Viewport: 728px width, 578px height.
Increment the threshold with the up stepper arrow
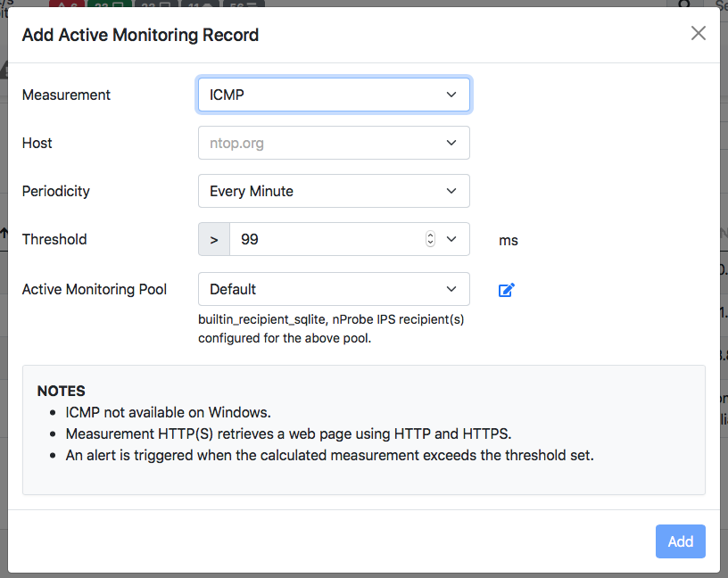430,235
